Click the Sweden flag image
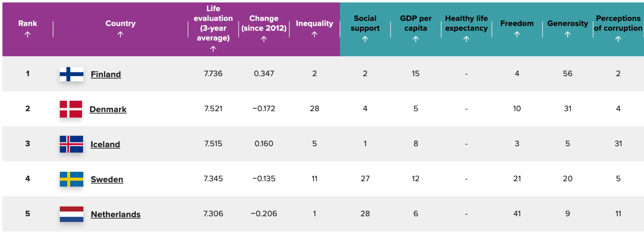Image resolution: width=644 pixels, height=233 pixels. (71, 179)
